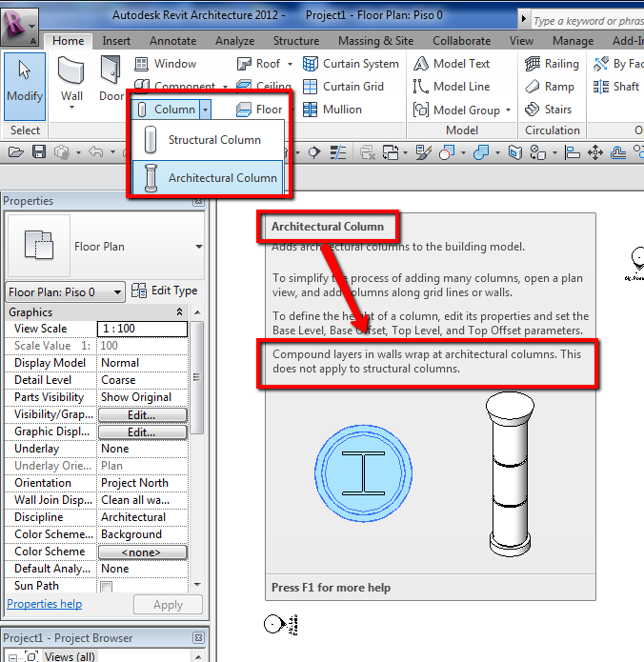Click the Discipline value Architectural

click(142, 517)
